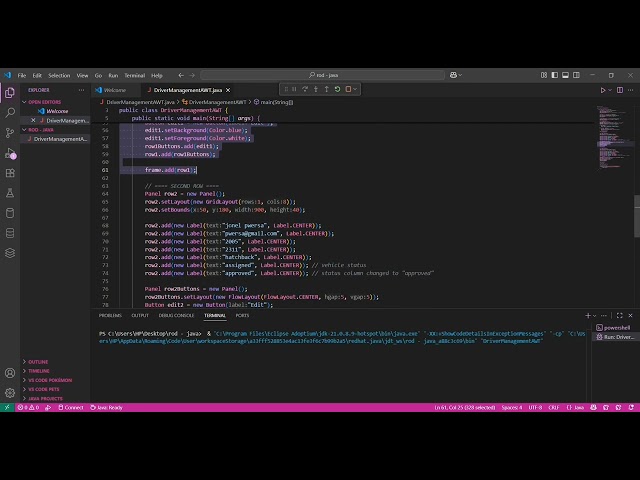Toggle the bottom Panel visibility
This screenshot has width=640, height=480.
pos(565,75)
